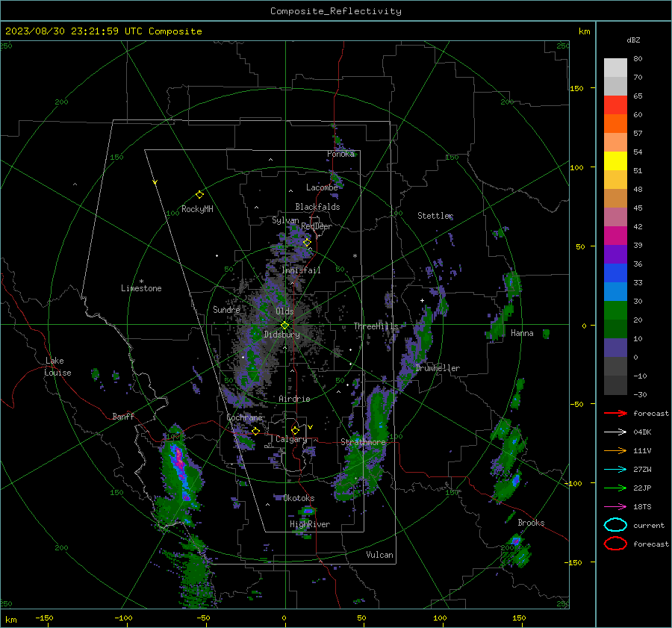Screen dimensions: 672x628
Task: Click the Banff label on map
Action: pos(123,417)
